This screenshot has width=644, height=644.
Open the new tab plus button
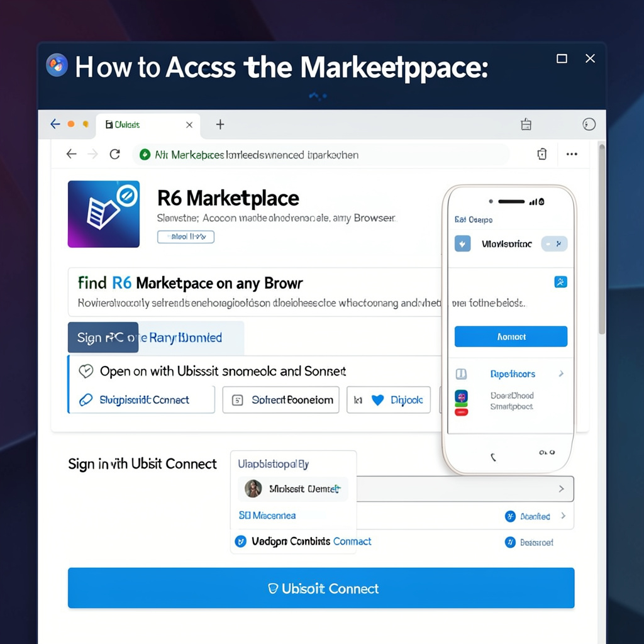point(220,125)
